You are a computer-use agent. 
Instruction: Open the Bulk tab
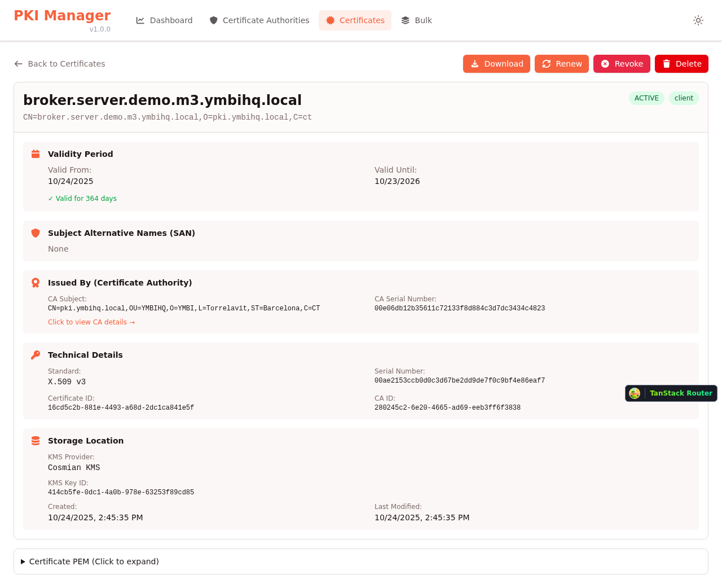[x=416, y=20]
